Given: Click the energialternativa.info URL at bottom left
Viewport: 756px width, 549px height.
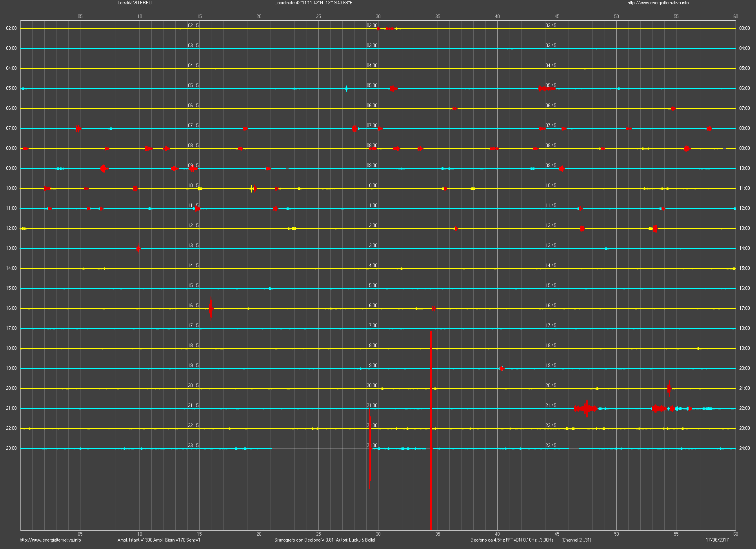Looking at the screenshot, I should point(50,540).
